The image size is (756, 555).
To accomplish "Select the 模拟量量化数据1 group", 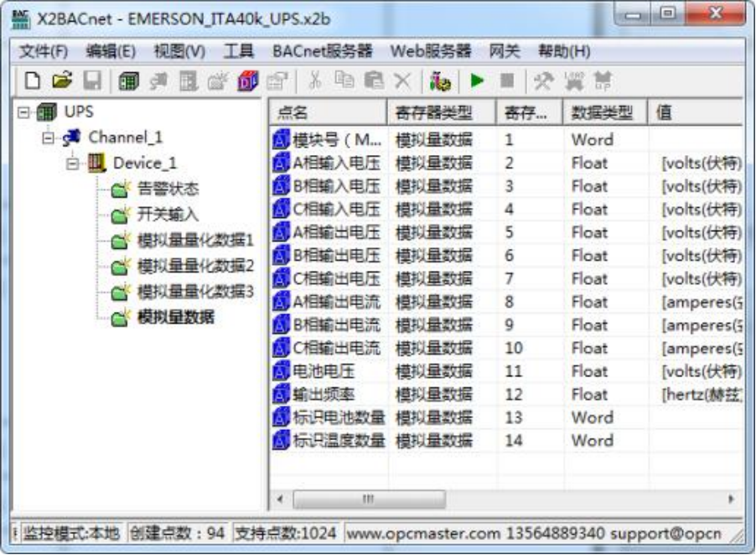I will [x=195, y=240].
